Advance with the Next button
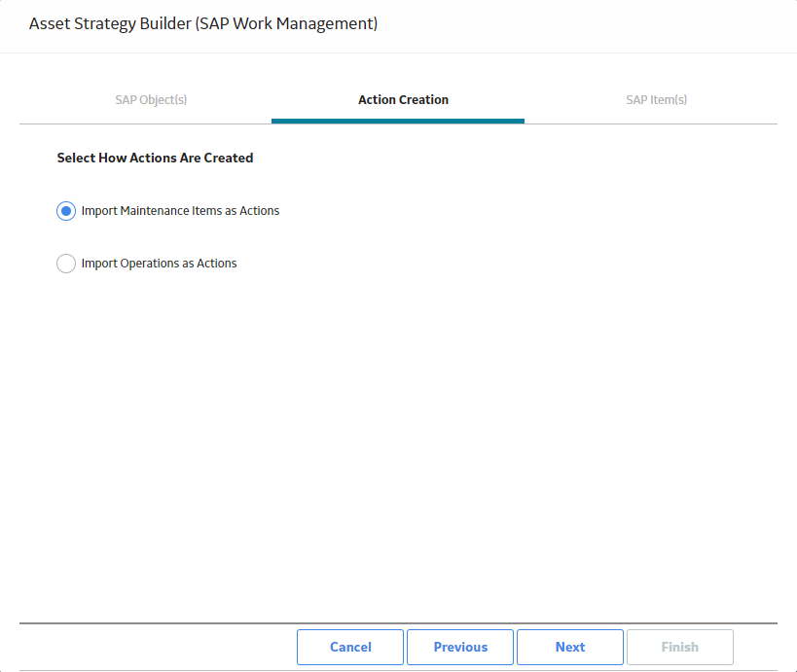Screen dimensions: 797x672 click(570, 647)
